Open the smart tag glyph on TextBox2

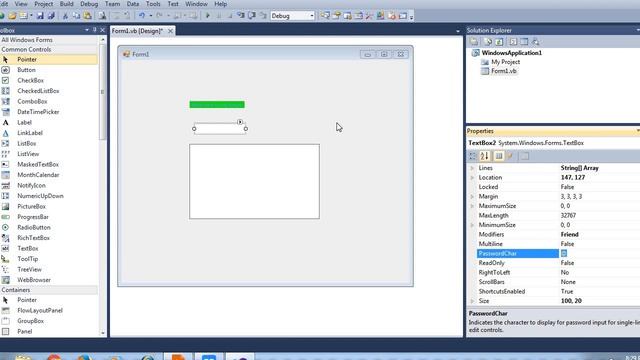click(240, 122)
